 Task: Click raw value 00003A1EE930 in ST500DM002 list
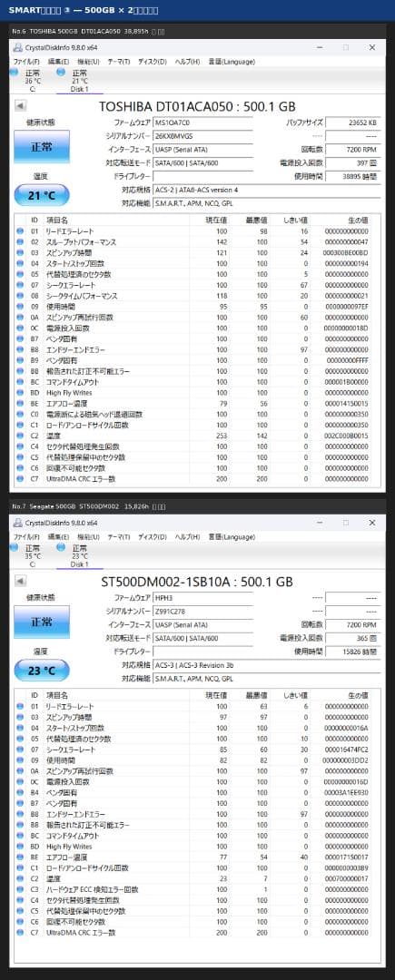point(346,792)
